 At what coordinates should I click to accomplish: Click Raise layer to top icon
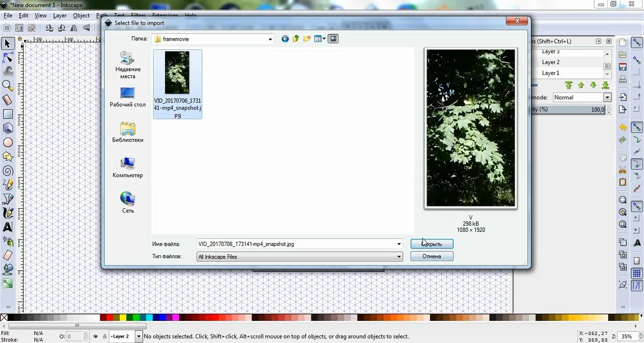pos(569,85)
